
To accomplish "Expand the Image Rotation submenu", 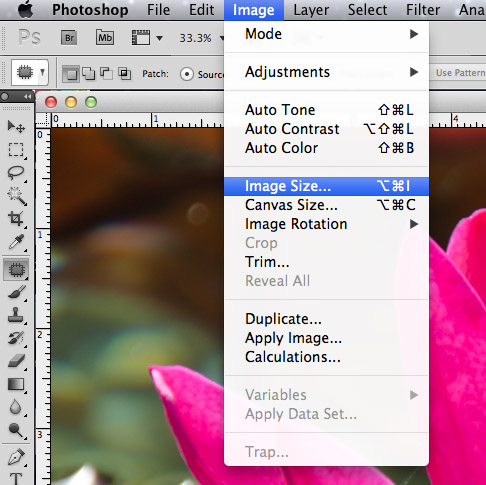I will [x=327, y=224].
